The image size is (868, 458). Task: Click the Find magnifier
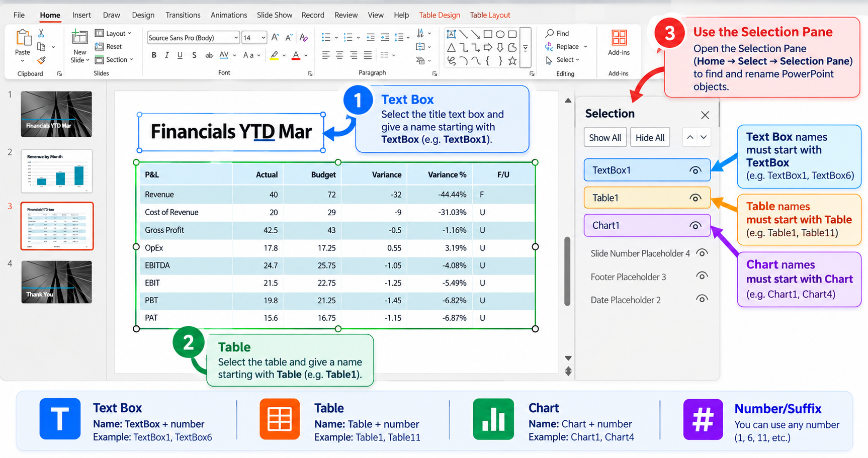pos(550,33)
